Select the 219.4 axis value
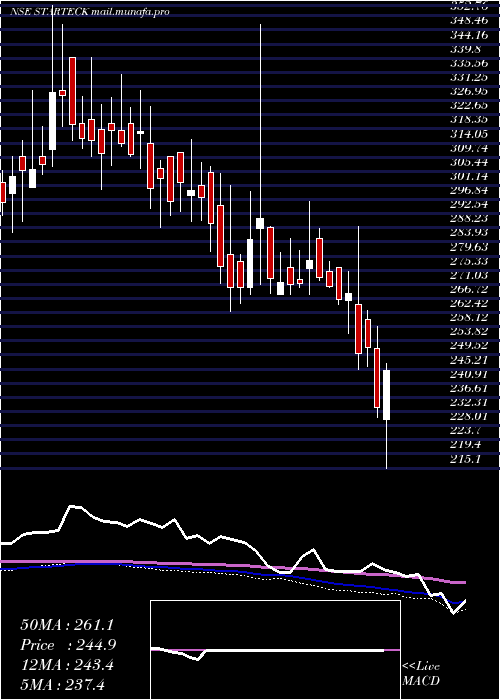The height and width of the screenshot is (700, 500). click(x=465, y=445)
